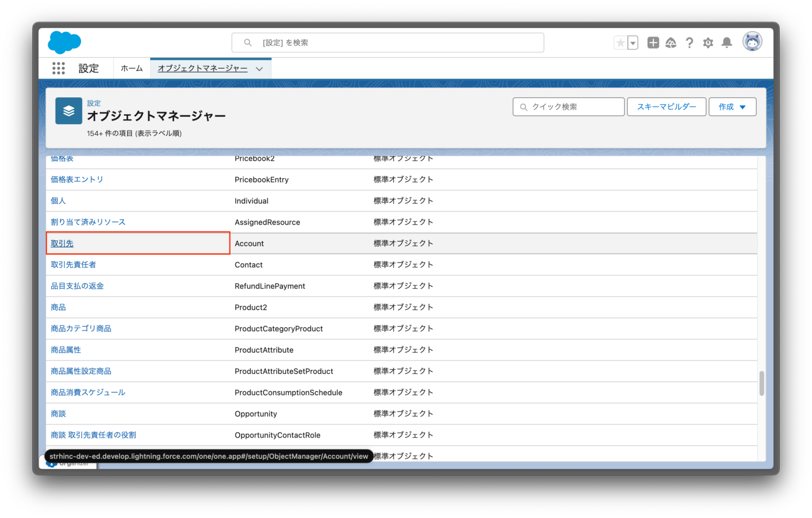Open the Trailhead guidance cloud icon
812x518 pixels.
coord(671,43)
